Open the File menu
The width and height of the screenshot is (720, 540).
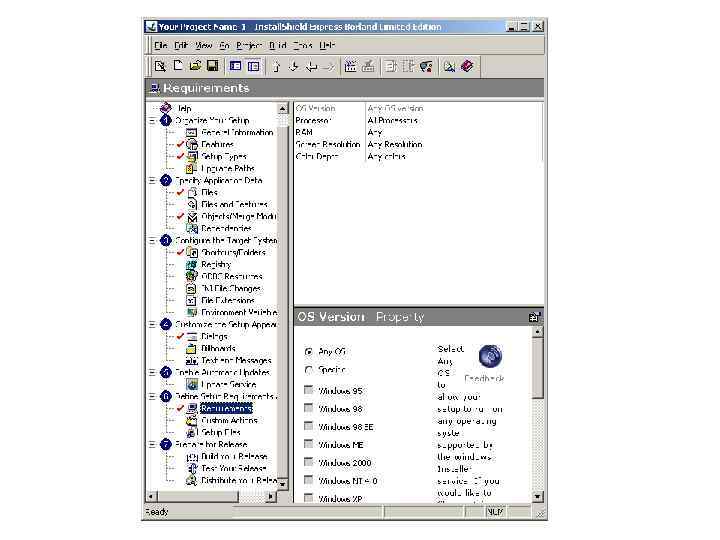tap(161, 45)
